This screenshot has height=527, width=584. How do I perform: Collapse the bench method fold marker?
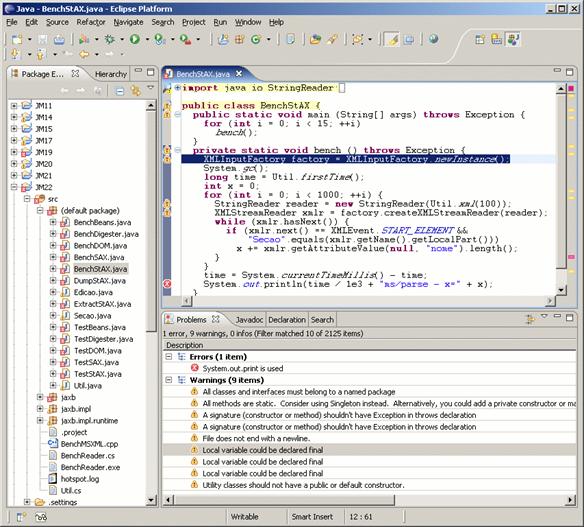coord(178,150)
